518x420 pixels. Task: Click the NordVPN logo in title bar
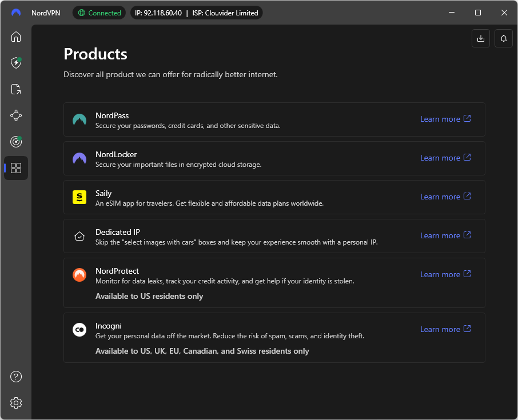coord(16,13)
